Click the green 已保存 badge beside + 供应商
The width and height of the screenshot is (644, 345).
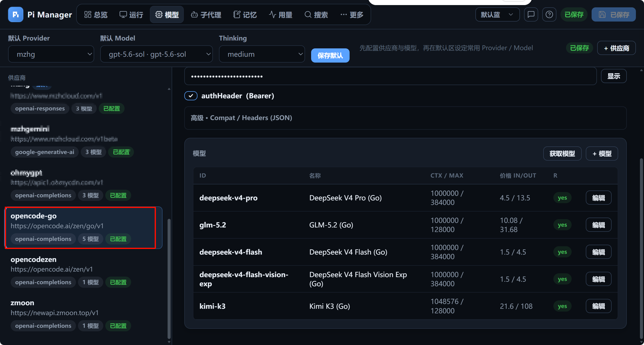pyautogui.click(x=579, y=48)
